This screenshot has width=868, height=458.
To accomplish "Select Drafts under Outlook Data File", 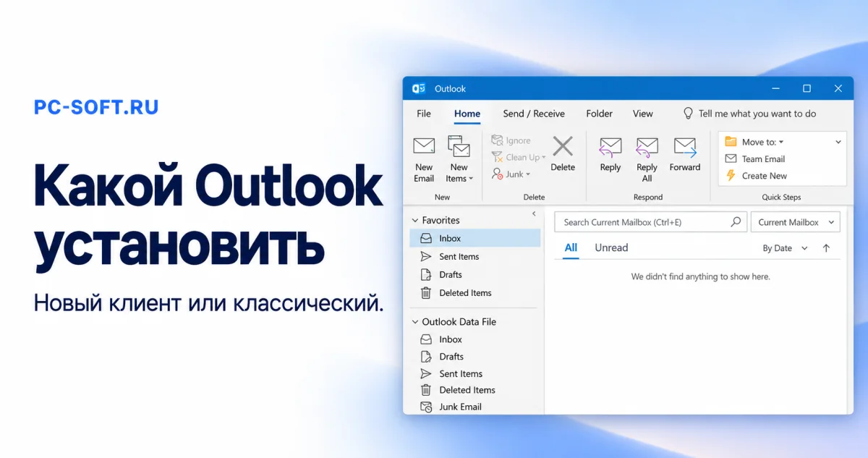I will pyautogui.click(x=475, y=357).
